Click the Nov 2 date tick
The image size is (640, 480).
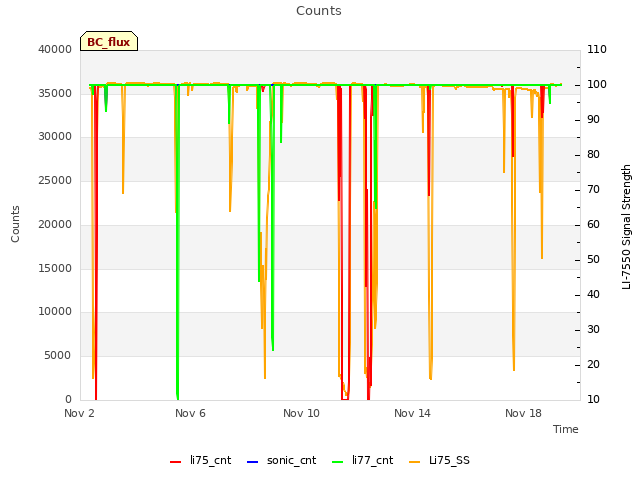point(79,413)
